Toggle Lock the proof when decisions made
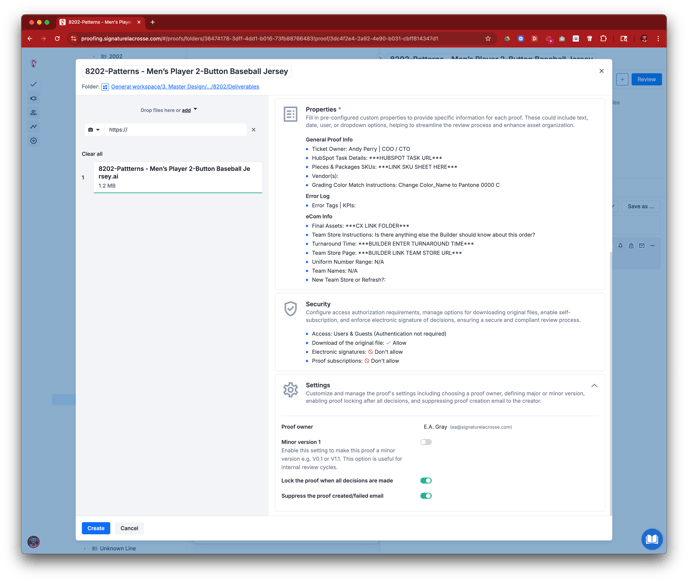 pyautogui.click(x=426, y=481)
